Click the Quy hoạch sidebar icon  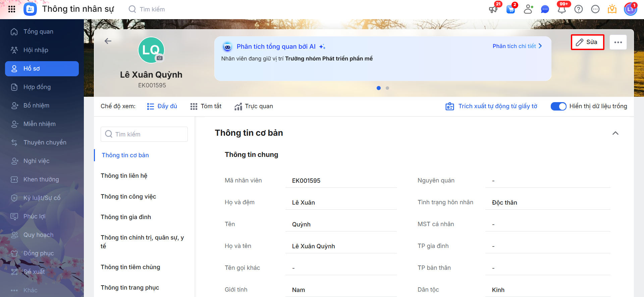pos(14,235)
